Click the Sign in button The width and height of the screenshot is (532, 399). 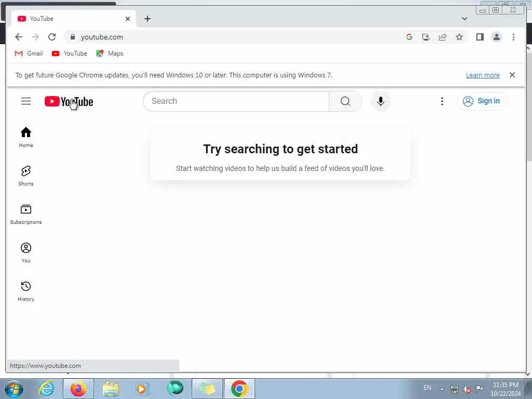click(482, 101)
